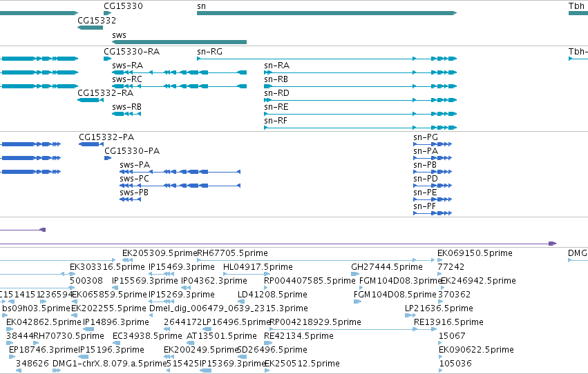This screenshot has width=588, height=374.
Task: Select transcript sn-RD
Action: (361, 100)
